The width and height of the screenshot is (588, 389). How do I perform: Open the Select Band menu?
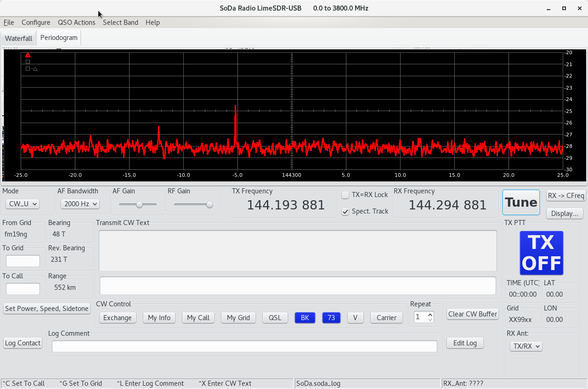point(120,23)
